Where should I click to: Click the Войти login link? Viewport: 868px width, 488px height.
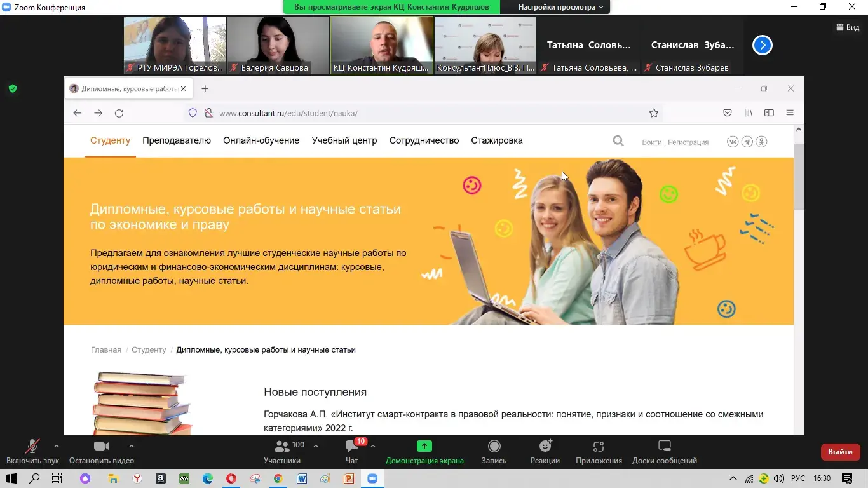click(652, 142)
